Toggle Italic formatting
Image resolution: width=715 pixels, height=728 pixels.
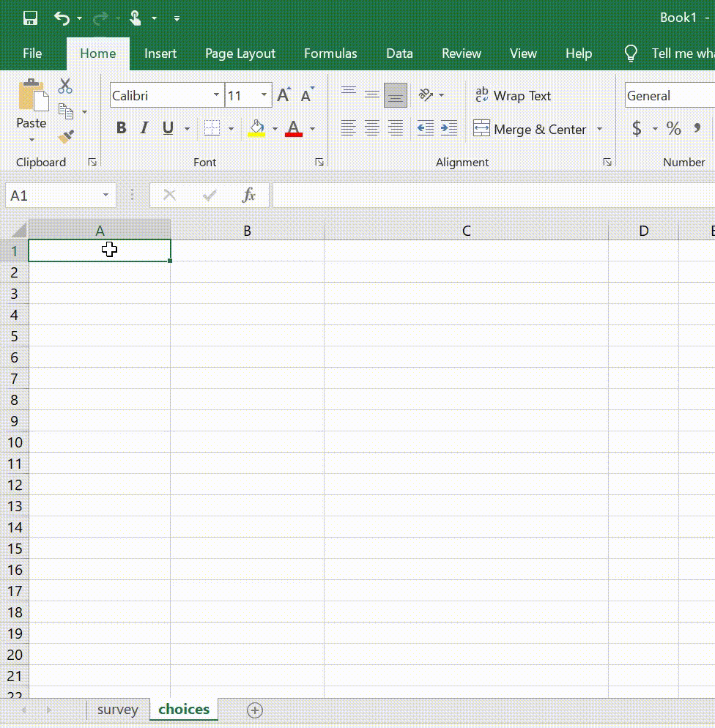[x=144, y=127]
